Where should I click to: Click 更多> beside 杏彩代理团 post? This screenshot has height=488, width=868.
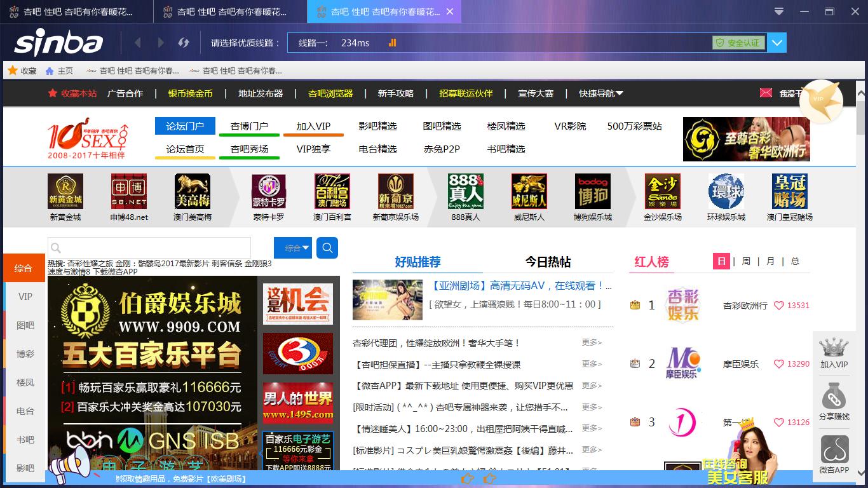[x=592, y=342]
